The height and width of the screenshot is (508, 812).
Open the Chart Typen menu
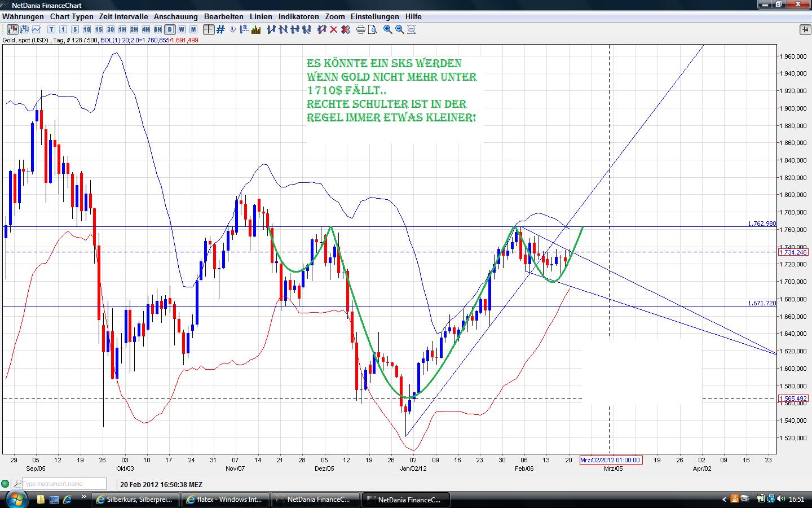pos(72,16)
